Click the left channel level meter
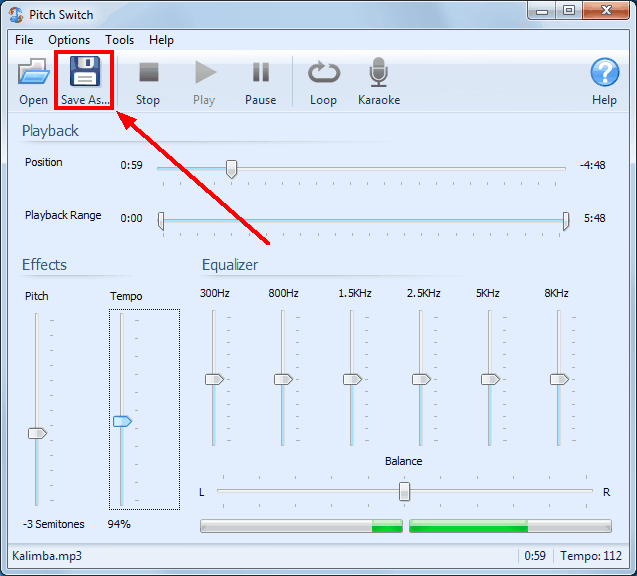The image size is (637, 576). [301, 526]
